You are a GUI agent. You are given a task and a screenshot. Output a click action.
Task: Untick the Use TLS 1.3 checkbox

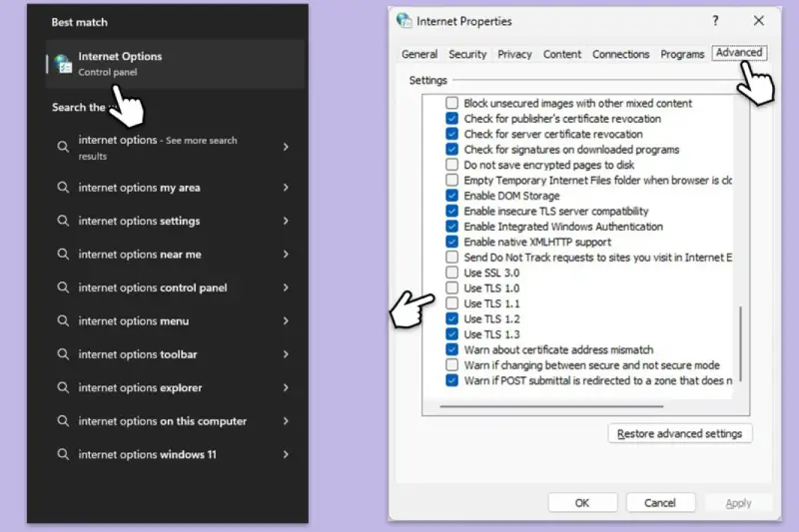click(451, 334)
